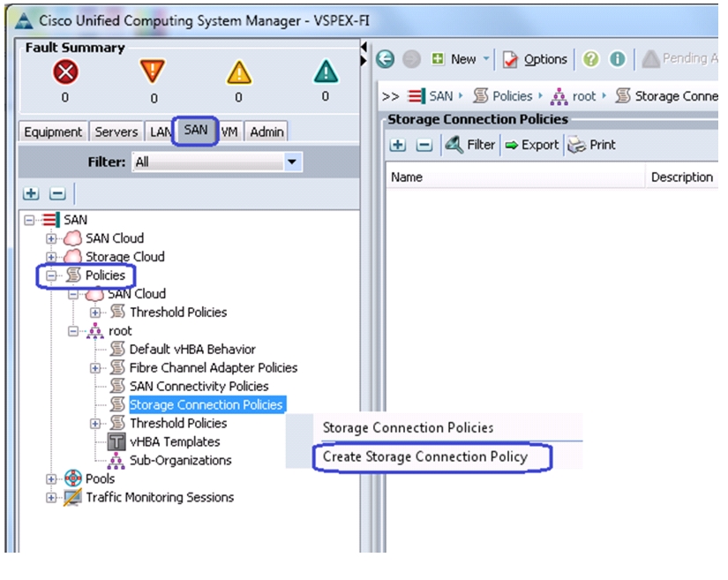Click the Cisco UCS Manager title bar logo
Image resolution: width=728 pixels, height=580 pixels.
(x=24, y=21)
